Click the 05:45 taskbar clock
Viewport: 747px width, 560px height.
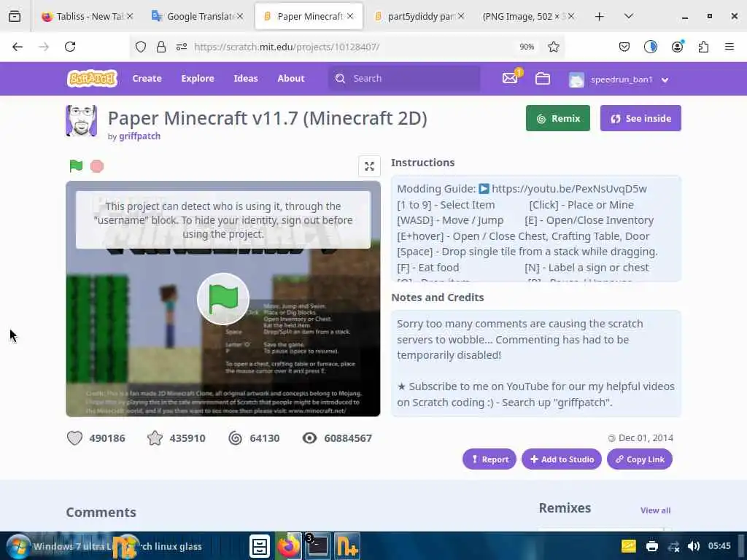click(719, 545)
